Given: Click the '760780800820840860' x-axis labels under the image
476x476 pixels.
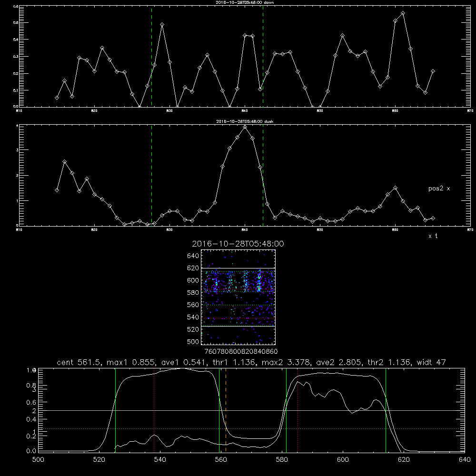Looking at the screenshot, I should (241, 352).
